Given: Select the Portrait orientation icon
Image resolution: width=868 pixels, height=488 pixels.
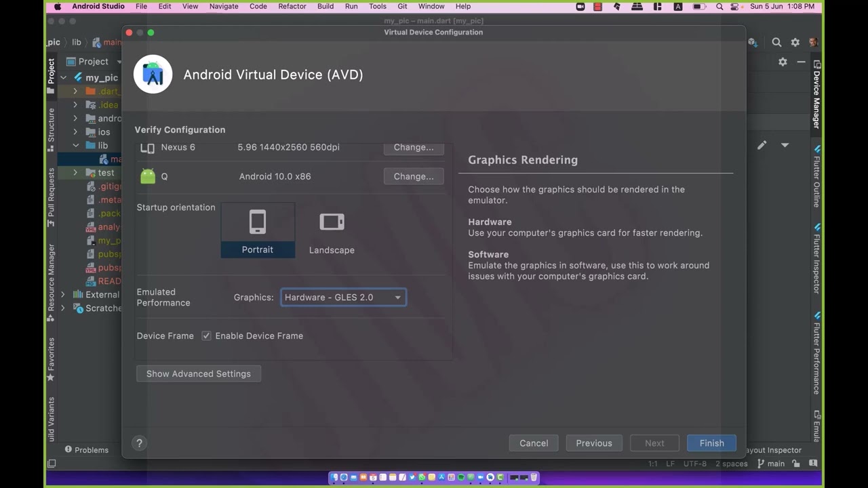Looking at the screenshot, I should [x=258, y=222].
